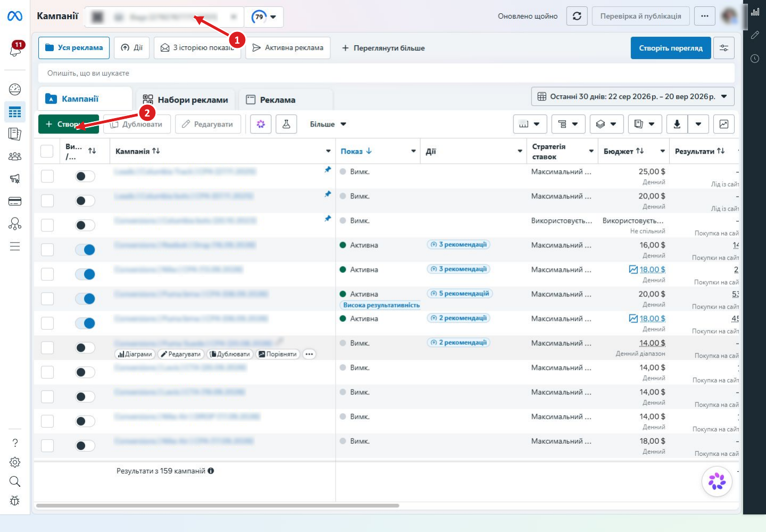Open the reports dropdown with page icon
766x532 pixels.
(645, 124)
